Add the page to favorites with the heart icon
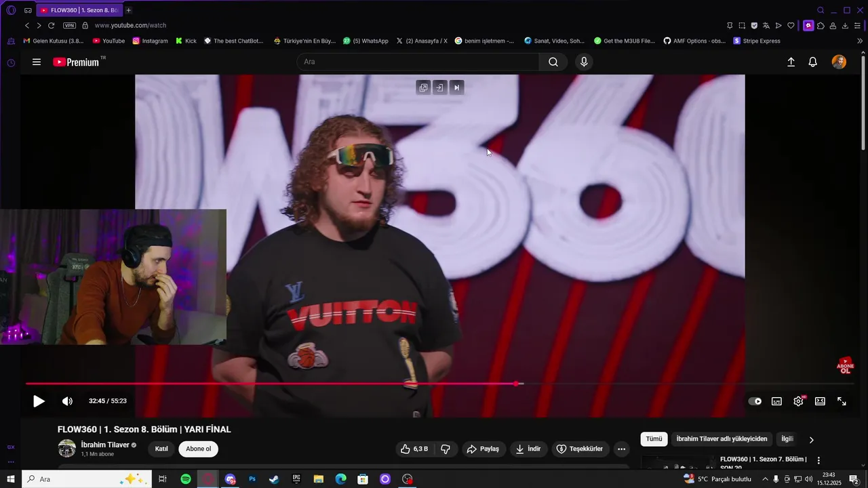 [x=791, y=26]
